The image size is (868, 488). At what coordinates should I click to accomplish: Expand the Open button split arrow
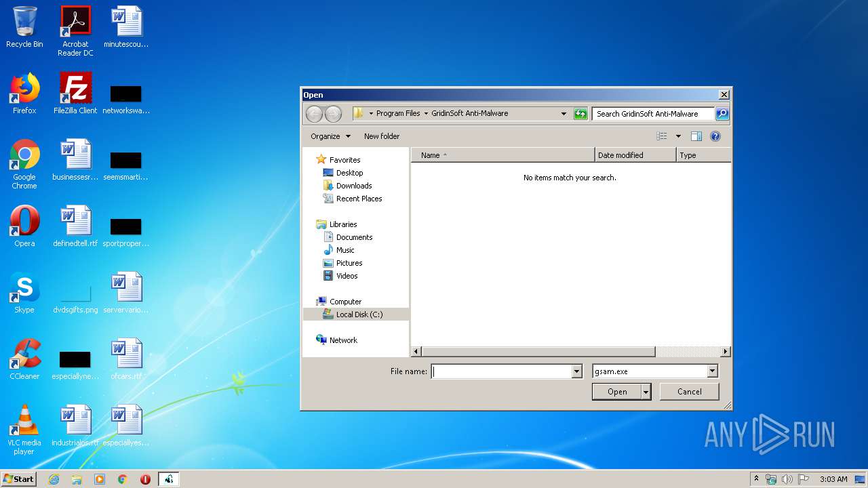[646, 392]
